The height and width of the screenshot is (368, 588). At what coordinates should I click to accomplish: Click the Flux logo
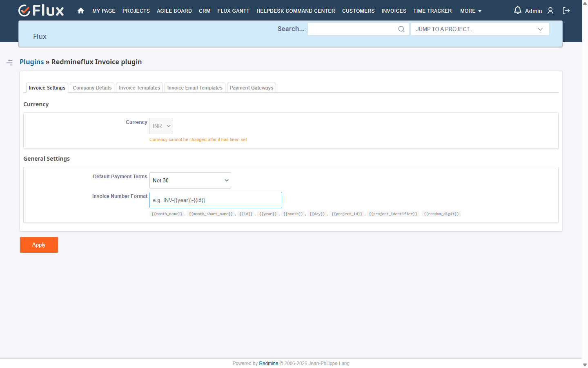pyautogui.click(x=41, y=10)
